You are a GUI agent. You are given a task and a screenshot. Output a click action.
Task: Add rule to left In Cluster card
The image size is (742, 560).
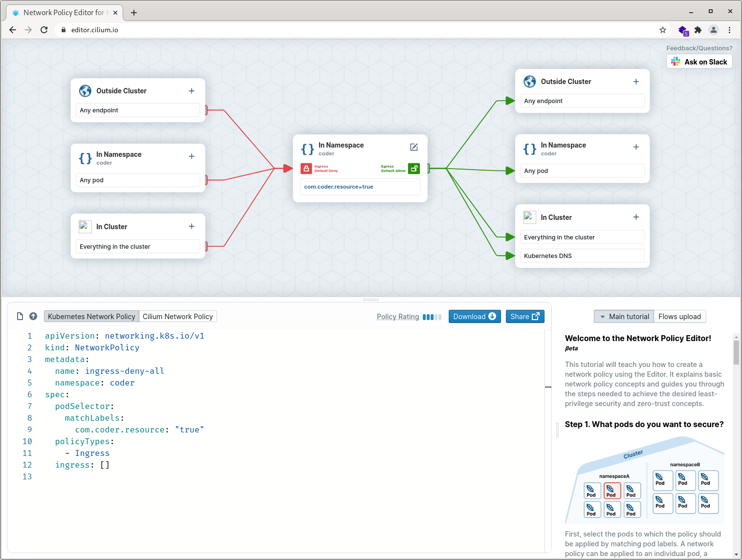(192, 226)
